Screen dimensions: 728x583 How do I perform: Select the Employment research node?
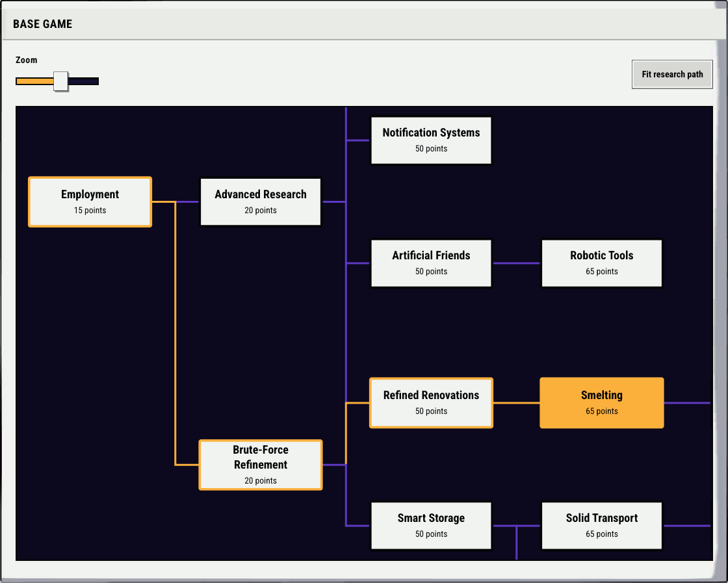coord(90,202)
